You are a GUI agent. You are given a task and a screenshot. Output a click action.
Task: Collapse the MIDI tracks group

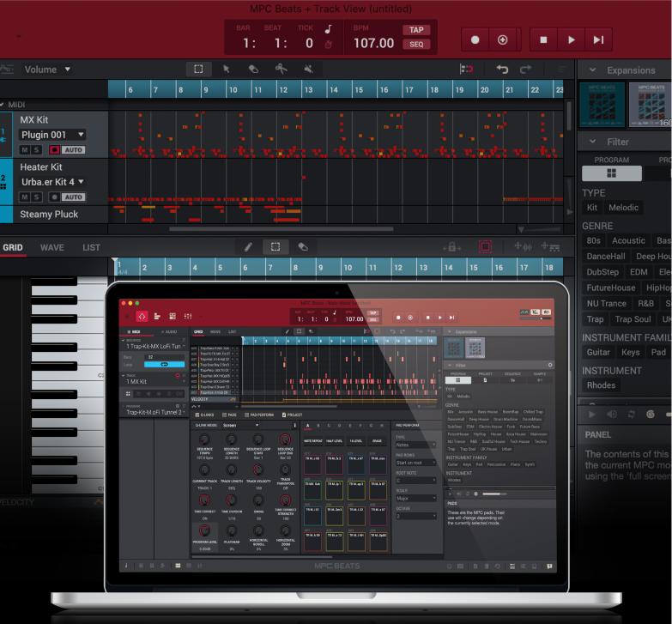tap(2, 105)
